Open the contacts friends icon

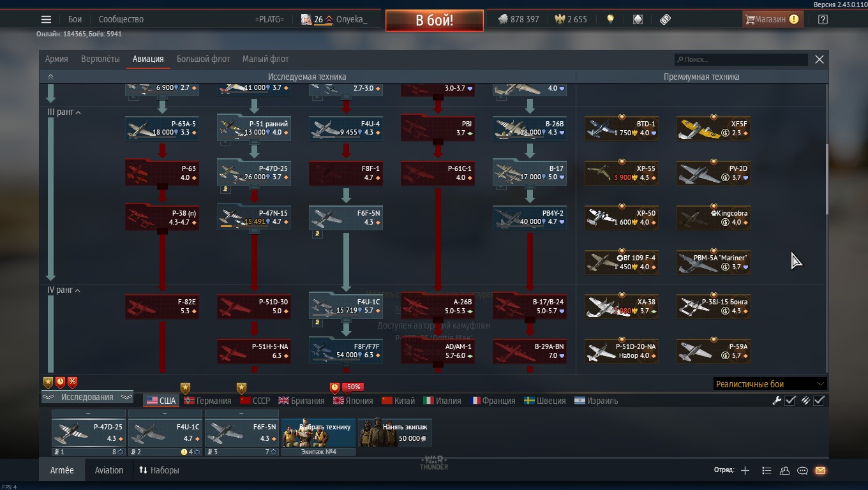(x=785, y=470)
